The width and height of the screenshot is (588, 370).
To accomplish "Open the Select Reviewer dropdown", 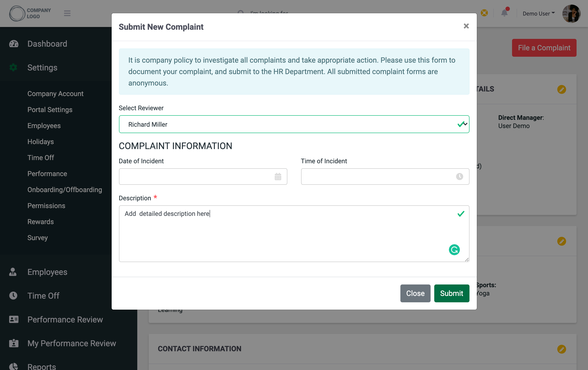I will (294, 124).
